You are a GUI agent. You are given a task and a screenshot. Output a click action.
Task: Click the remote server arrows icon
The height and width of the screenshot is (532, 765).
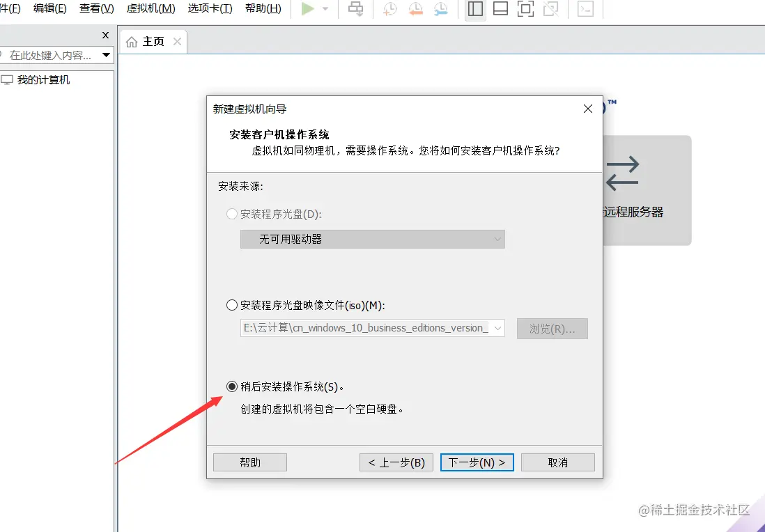(x=623, y=173)
